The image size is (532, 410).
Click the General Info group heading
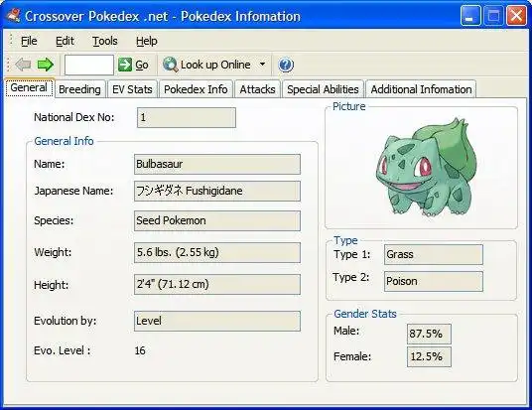point(64,141)
